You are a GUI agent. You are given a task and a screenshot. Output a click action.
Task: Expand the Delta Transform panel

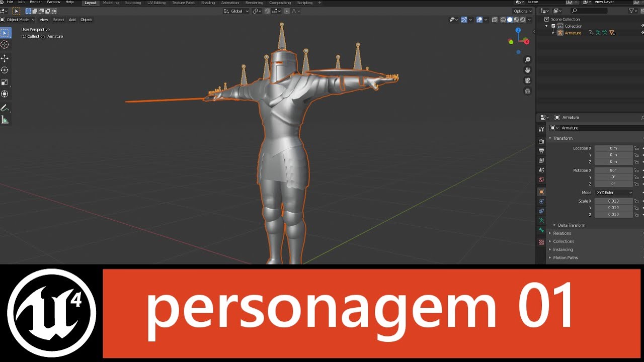[x=571, y=225]
